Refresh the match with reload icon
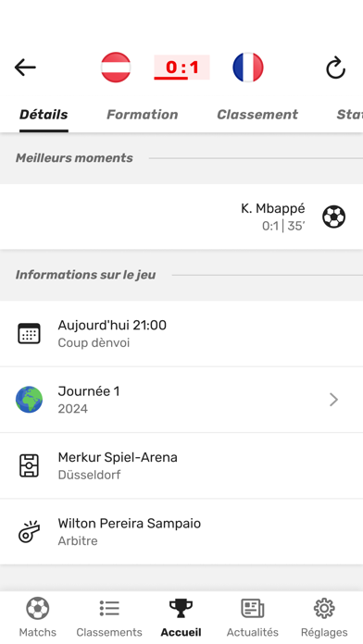This screenshot has height=644, width=363. click(x=335, y=68)
